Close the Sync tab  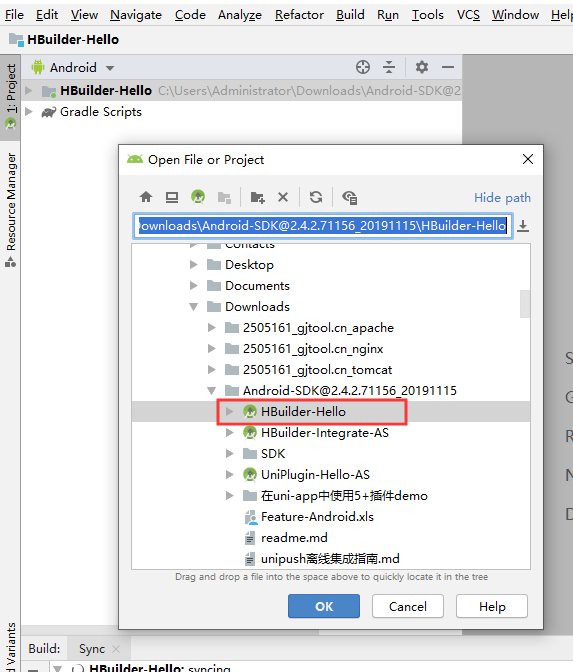116,649
